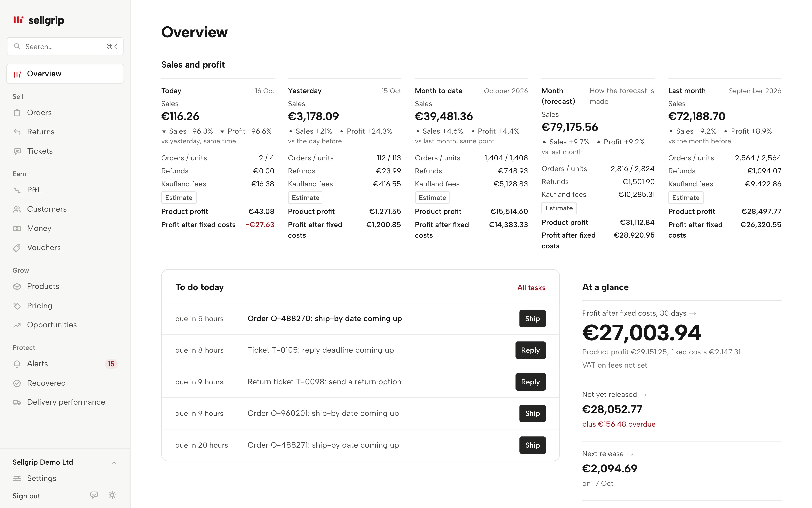The image size is (812, 508).
Task: Expand the Sellgrip Demo Ltd account chevron
Action: pyautogui.click(x=114, y=463)
